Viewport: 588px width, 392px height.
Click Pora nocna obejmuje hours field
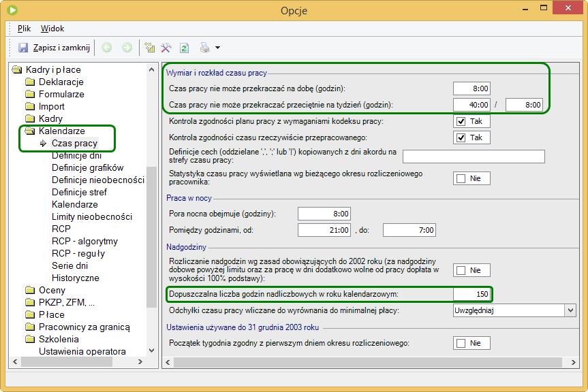[x=324, y=214]
